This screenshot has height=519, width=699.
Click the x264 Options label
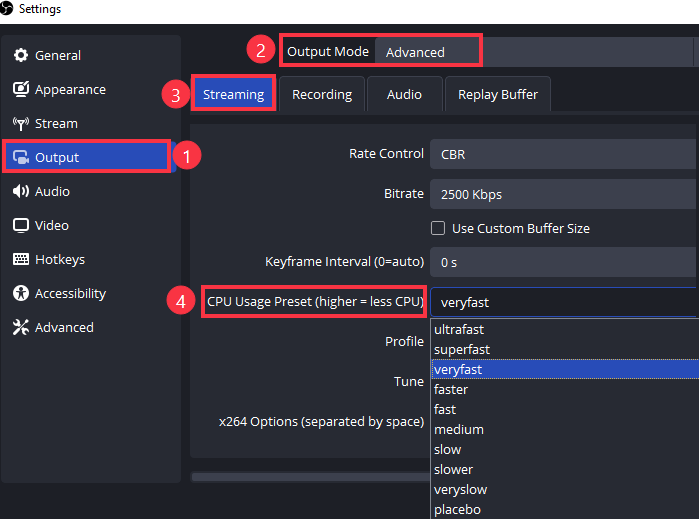click(321, 422)
